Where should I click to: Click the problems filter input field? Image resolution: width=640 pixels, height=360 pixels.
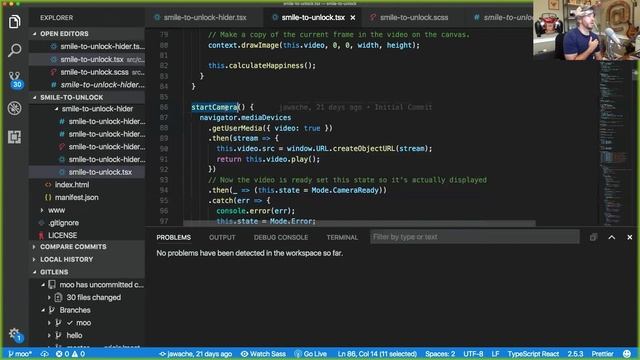pos(474,237)
